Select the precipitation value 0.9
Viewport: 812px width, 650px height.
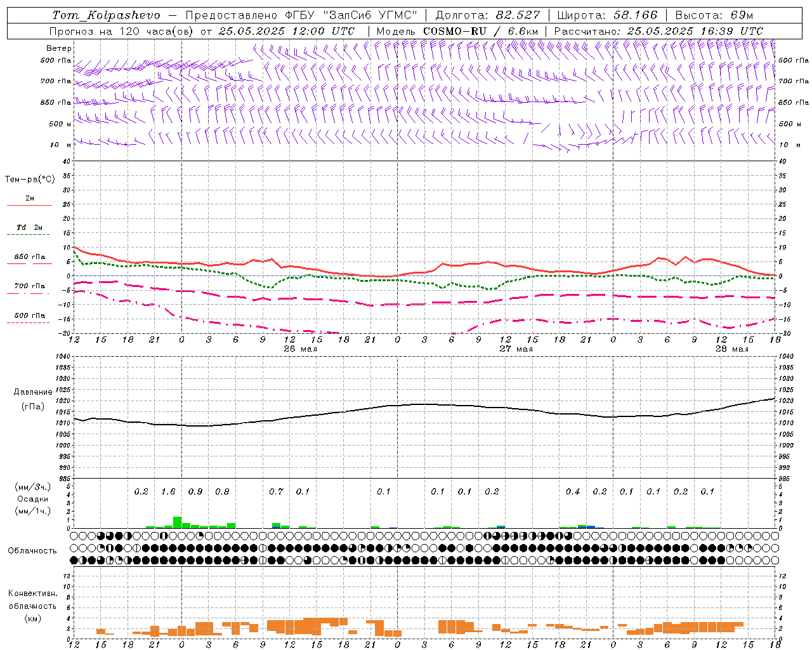pyautogui.click(x=195, y=492)
